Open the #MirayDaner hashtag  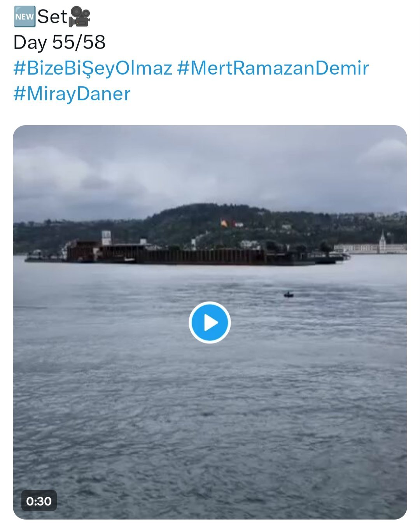click(72, 94)
